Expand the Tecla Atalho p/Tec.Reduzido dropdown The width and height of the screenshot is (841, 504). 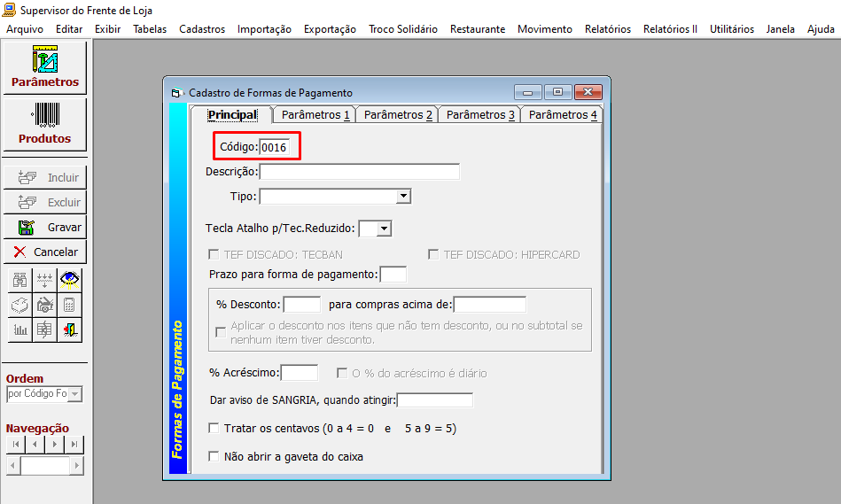[x=384, y=229]
